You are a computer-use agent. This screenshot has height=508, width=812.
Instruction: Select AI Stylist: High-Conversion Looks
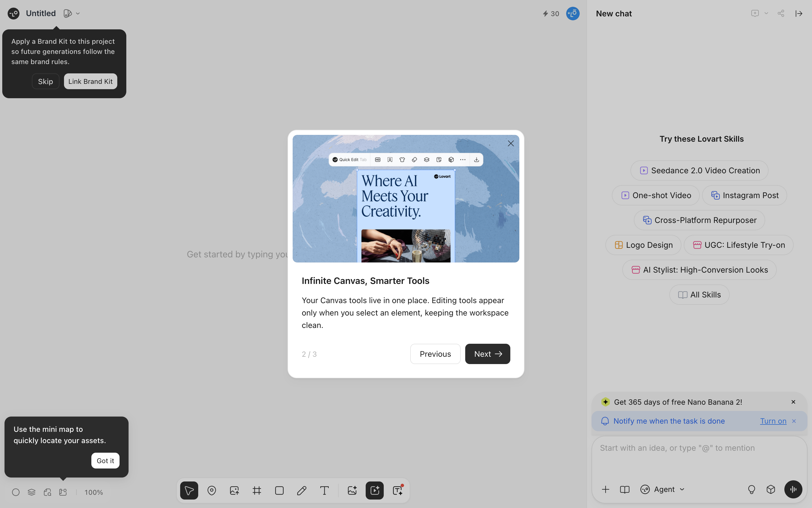699,270
